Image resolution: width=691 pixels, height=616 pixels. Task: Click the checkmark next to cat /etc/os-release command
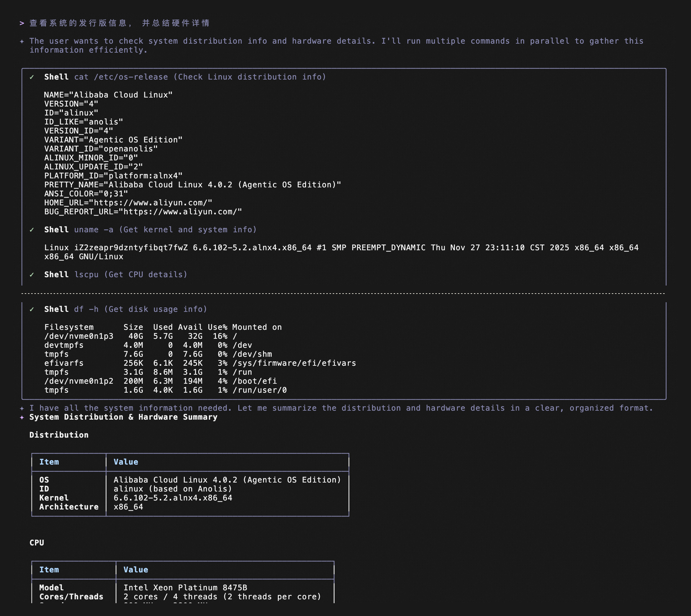tap(32, 77)
